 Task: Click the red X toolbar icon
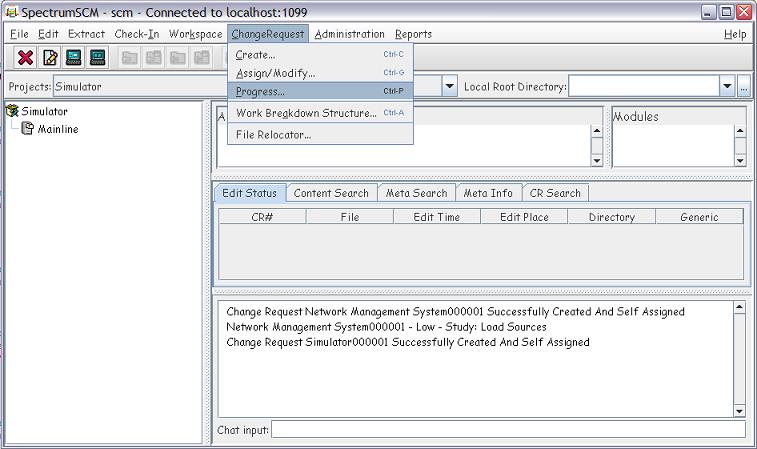coord(26,57)
